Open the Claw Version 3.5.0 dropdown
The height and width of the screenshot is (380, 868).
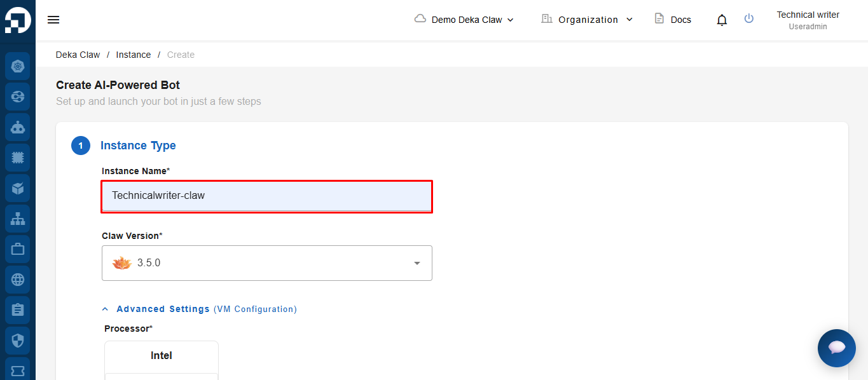point(267,263)
